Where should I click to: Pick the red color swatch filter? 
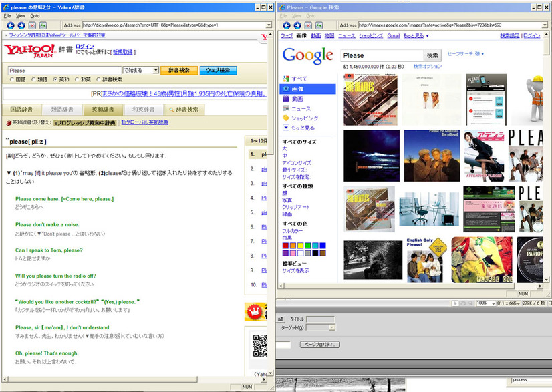(285, 246)
